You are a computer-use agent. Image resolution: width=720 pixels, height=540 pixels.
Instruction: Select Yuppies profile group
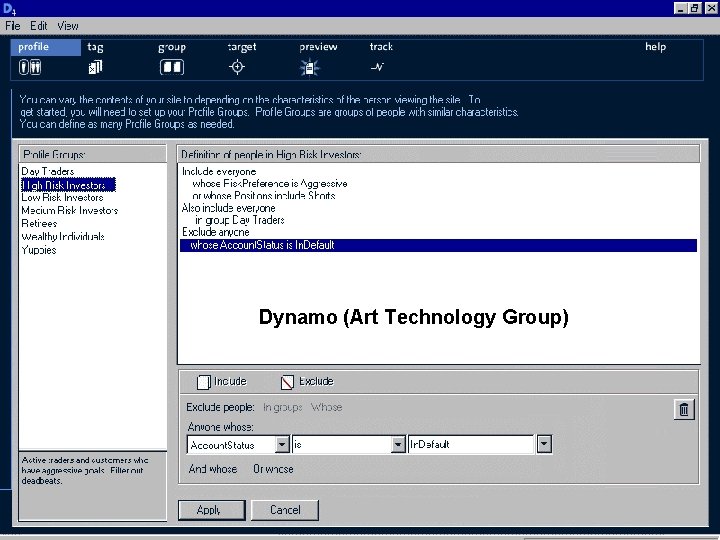(39, 250)
